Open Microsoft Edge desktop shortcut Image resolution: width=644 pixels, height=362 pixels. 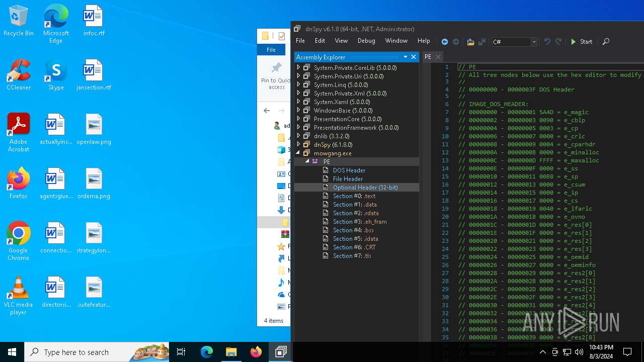tap(56, 24)
